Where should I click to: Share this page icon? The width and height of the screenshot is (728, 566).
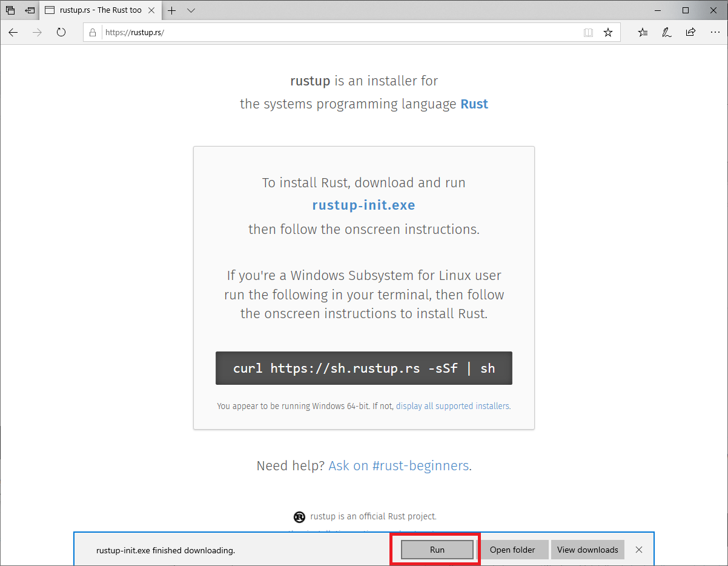coord(690,33)
